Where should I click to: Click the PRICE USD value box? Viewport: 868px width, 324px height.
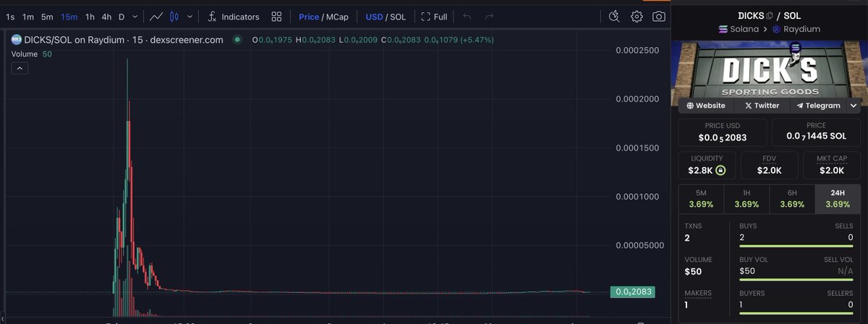[x=723, y=132]
